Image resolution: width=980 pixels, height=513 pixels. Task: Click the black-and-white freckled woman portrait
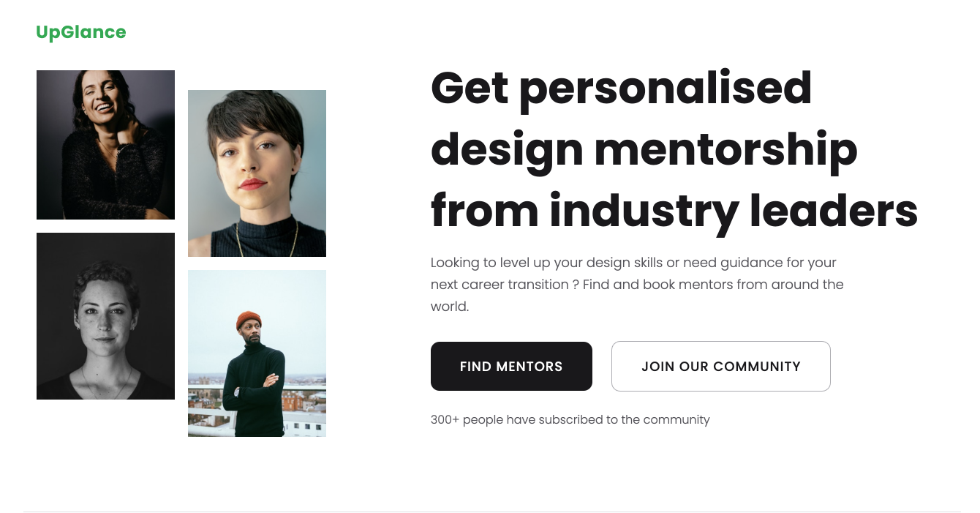coord(105,316)
